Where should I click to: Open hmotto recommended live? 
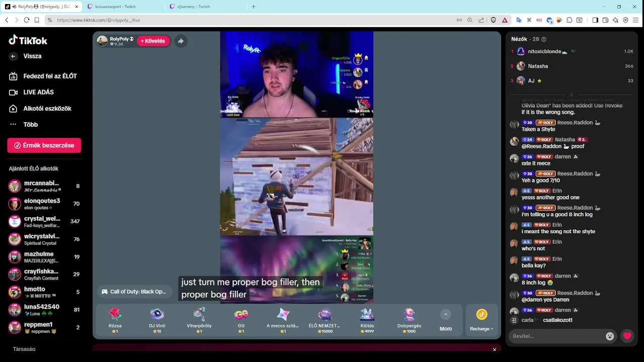coord(44,292)
